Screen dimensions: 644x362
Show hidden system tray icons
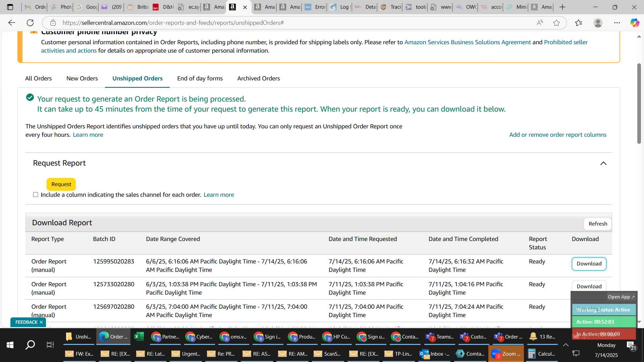[x=566, y=345]
